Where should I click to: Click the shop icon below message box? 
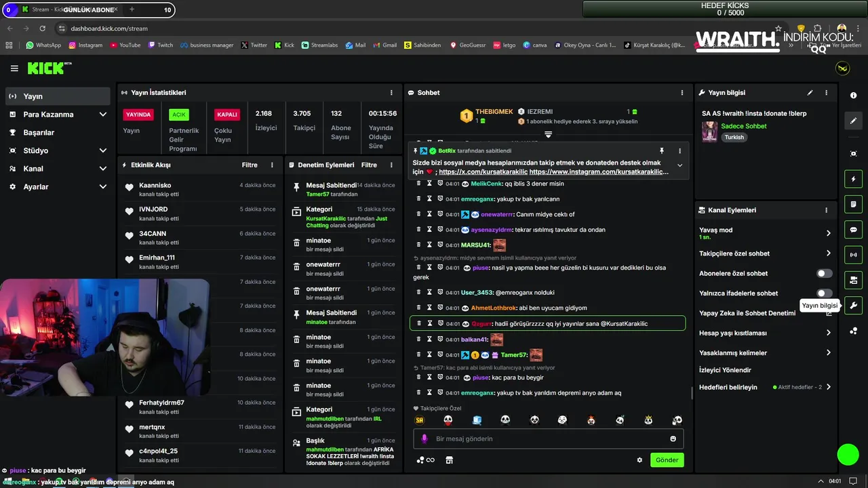tap(449, 460)
